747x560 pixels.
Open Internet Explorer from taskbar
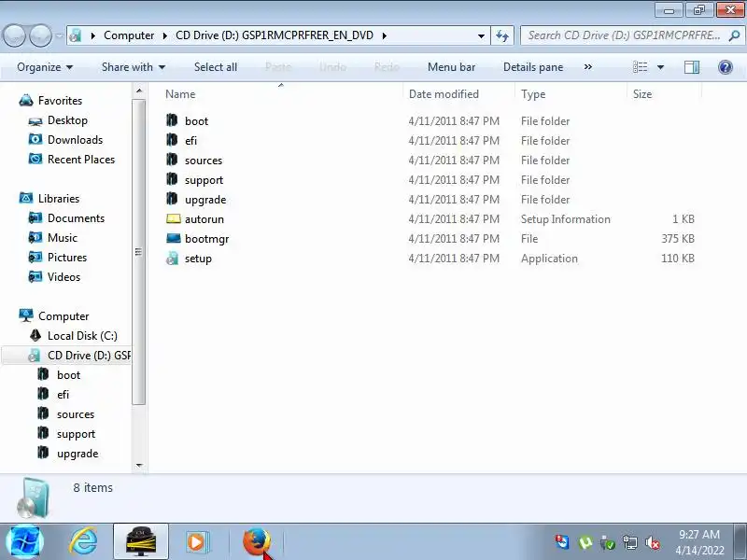[x=83, y=541]
